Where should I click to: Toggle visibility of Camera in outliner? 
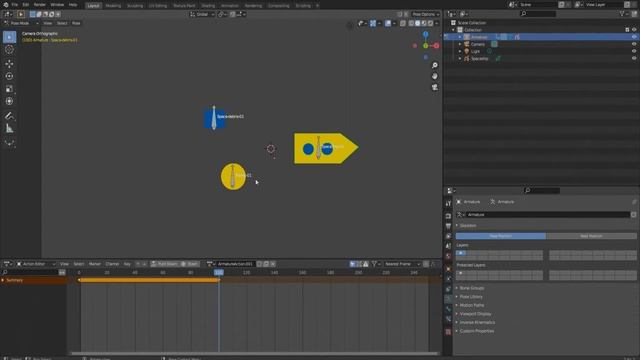coord(634,44)
